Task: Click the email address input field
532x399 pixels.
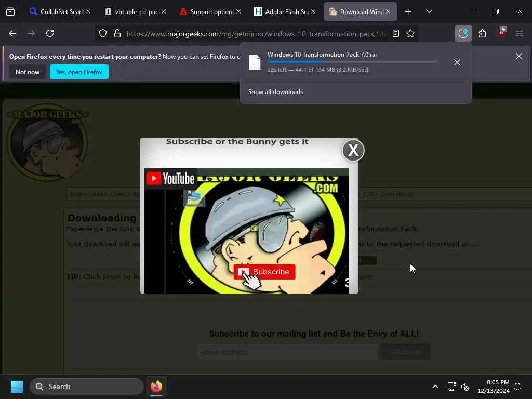Action: click(288, 352)
